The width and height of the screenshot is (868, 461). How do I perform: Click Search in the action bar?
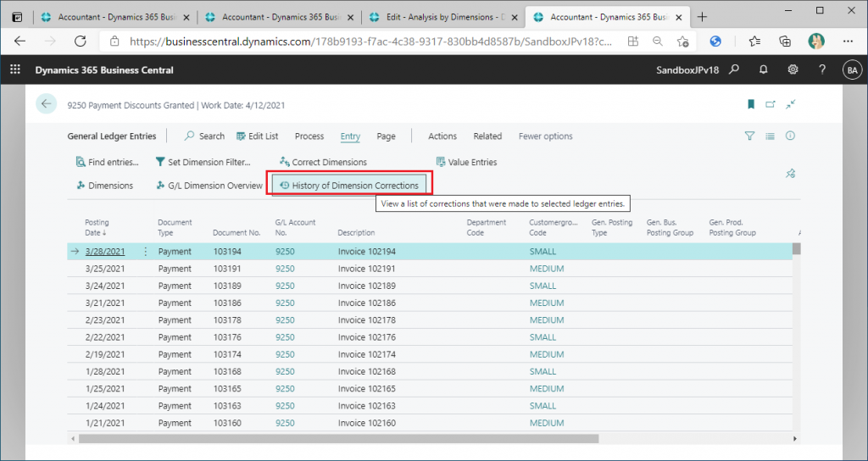tap(205, 136)
